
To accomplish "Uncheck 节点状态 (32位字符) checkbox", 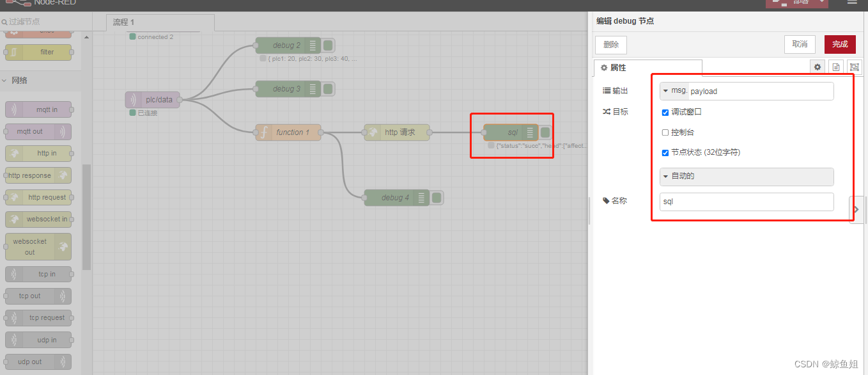I will (665, 153).
